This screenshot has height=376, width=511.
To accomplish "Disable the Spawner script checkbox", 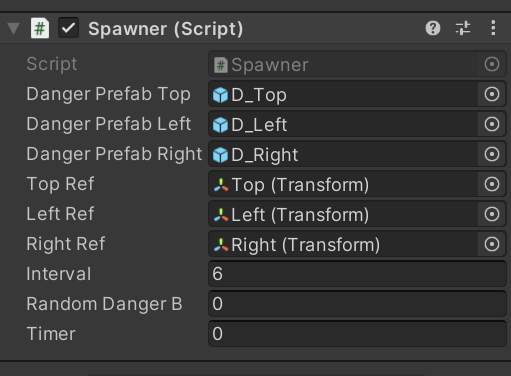I will [68, 28].
